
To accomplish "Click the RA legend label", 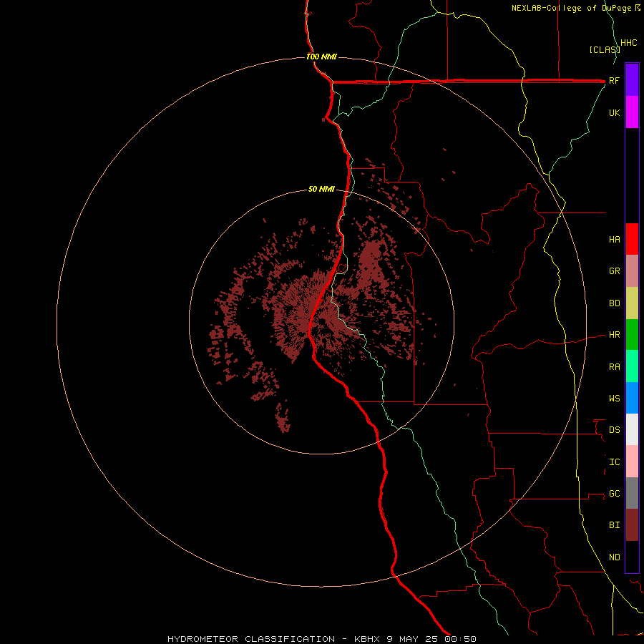I will coord(614,367).
